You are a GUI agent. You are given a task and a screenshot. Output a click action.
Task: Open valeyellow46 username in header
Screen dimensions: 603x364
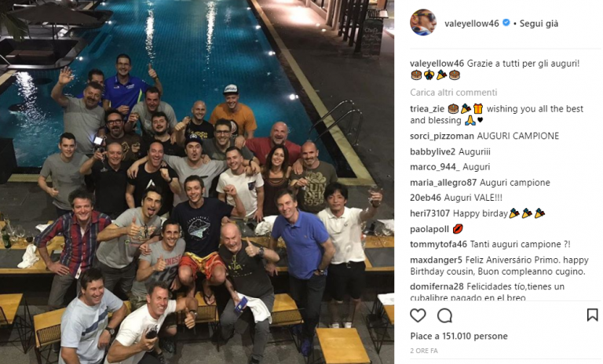471,24
